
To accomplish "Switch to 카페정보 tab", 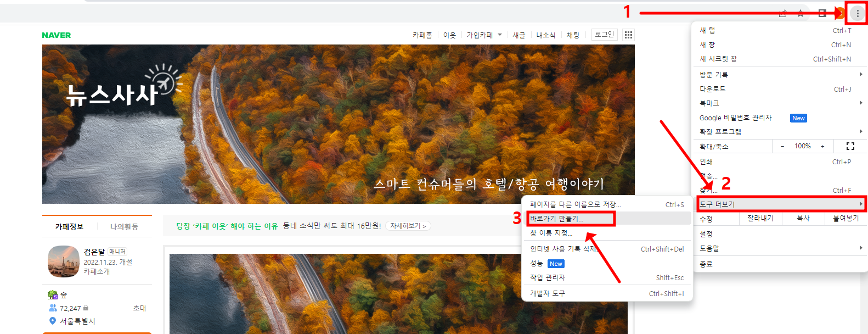I will click(x=69, y=226).
